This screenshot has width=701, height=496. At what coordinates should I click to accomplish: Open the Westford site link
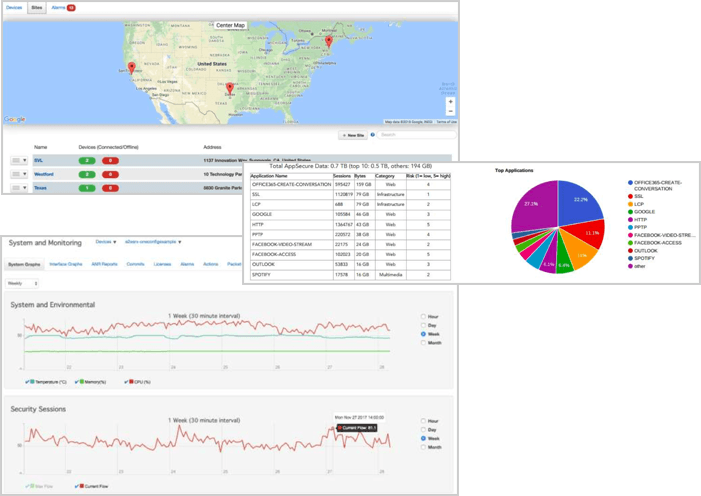(44, 174)
